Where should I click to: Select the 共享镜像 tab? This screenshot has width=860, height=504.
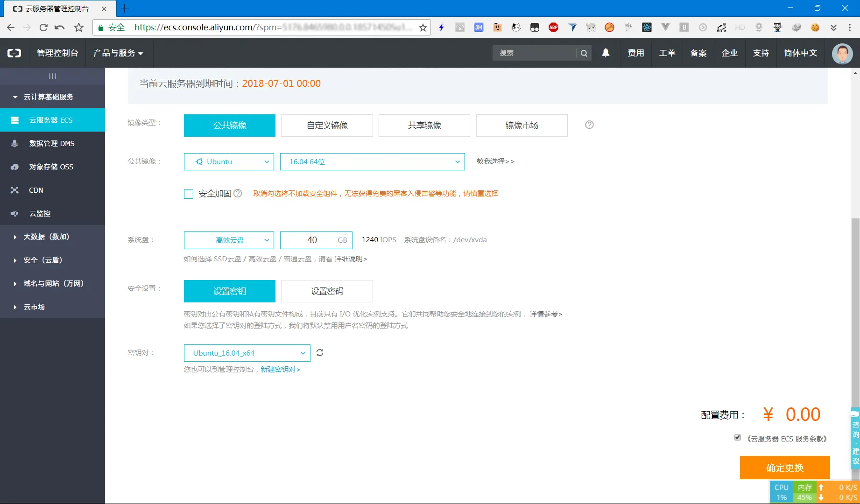424,126
